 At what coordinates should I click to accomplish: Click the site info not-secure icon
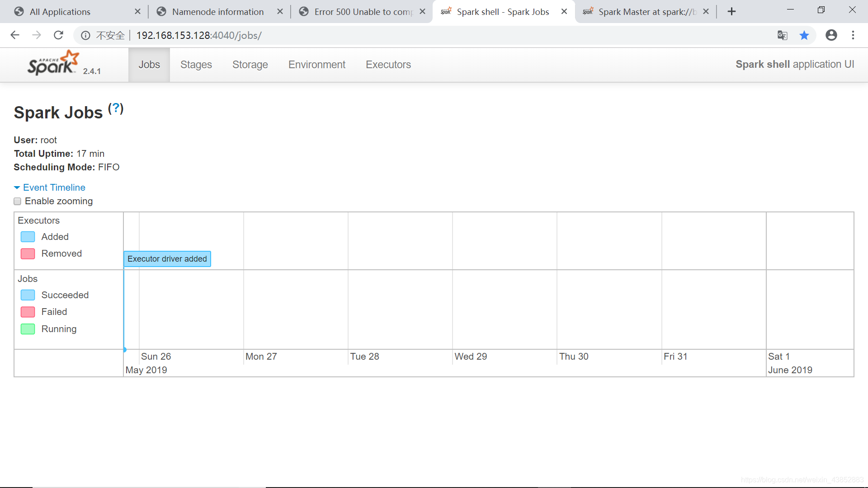85,35
